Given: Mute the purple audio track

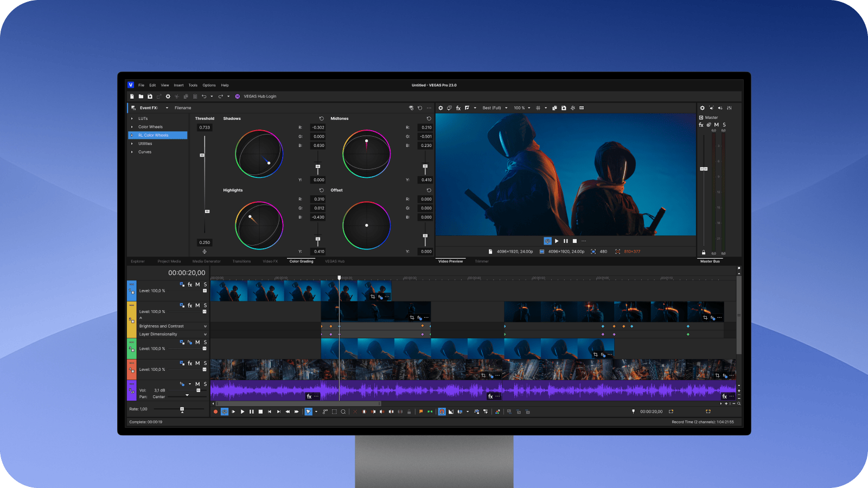Looking at the screenshot, I should point(197,384).
